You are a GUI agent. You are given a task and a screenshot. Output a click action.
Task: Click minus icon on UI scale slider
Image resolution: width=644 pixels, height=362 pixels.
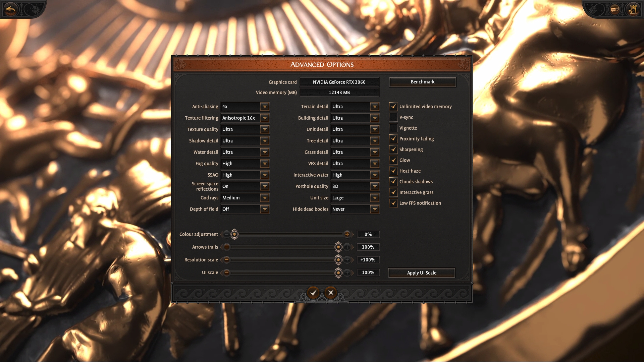click(x=227, y=273)
